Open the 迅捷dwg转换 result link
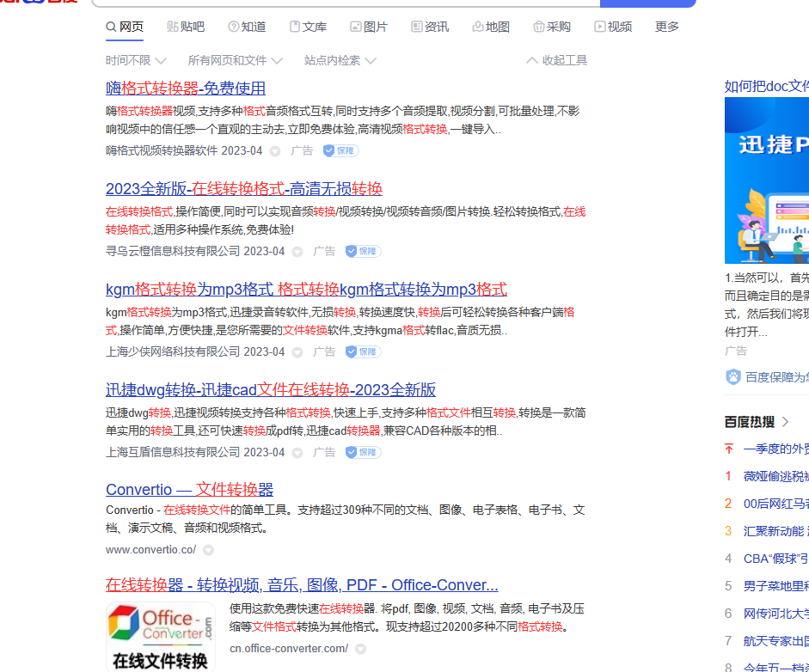 (x=271, y=390)
